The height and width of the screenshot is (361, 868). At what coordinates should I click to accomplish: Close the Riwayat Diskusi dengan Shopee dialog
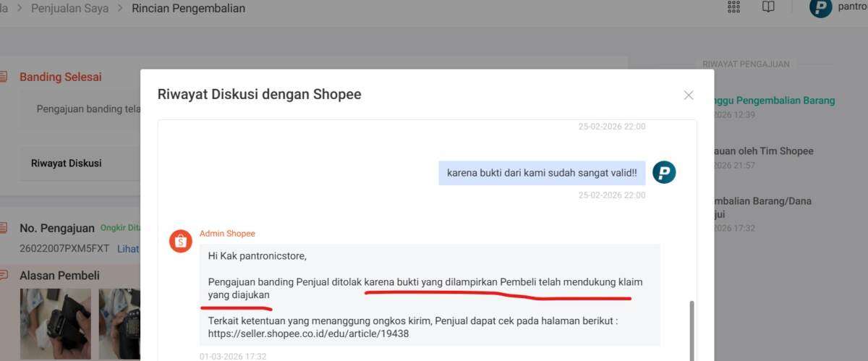[688, 95]
